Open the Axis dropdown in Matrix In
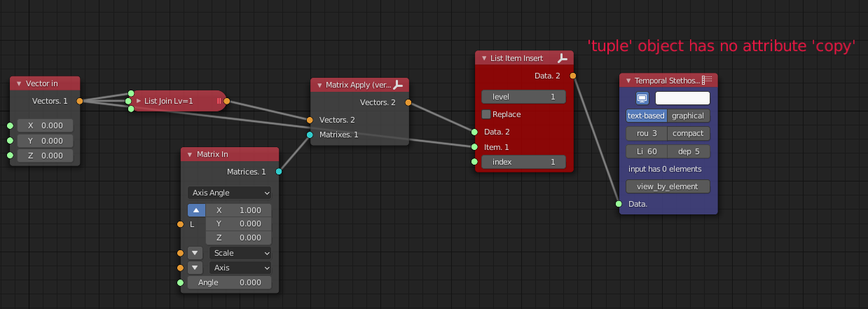Screen dimensions: 868x309 click(240, 268)
